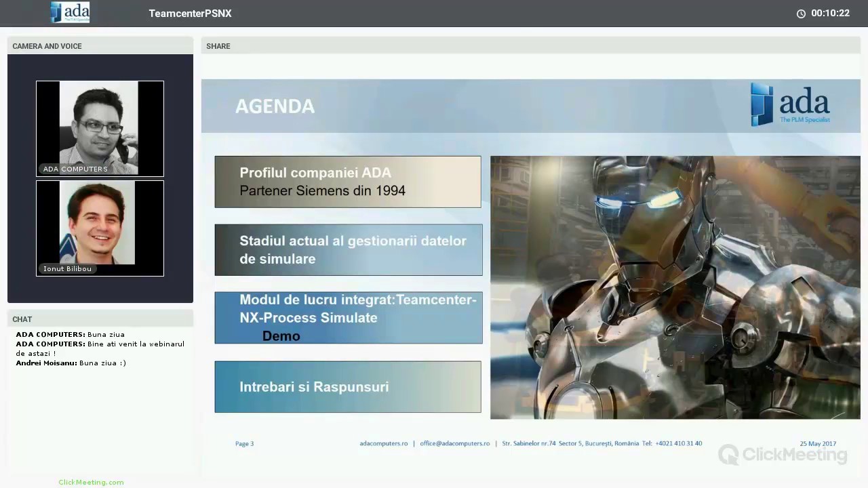
Task: Select the 'Modul de lucru integrat' agenda box
Action: pos(349,318)
